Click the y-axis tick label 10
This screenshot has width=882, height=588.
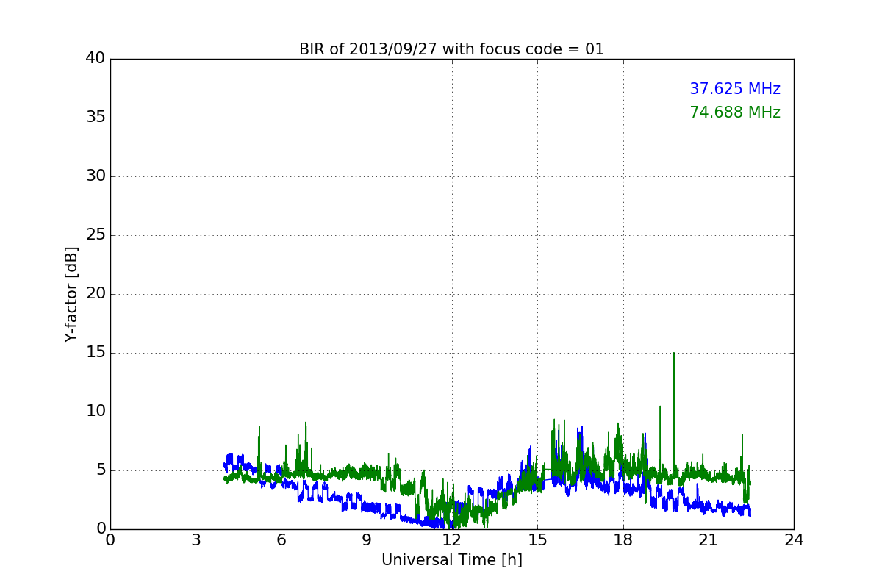pos(96,412)
